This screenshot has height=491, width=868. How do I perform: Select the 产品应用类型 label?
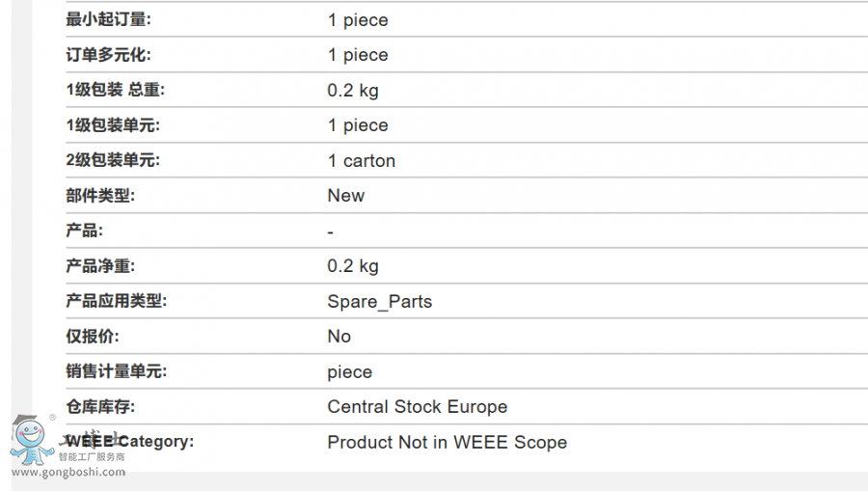(117, 301)
